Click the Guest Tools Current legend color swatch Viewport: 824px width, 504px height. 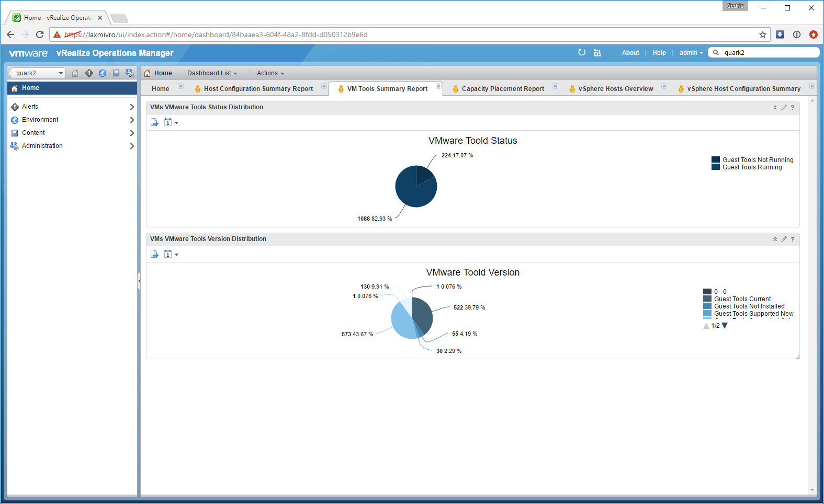pyautogui.click(x=707, y=299)
